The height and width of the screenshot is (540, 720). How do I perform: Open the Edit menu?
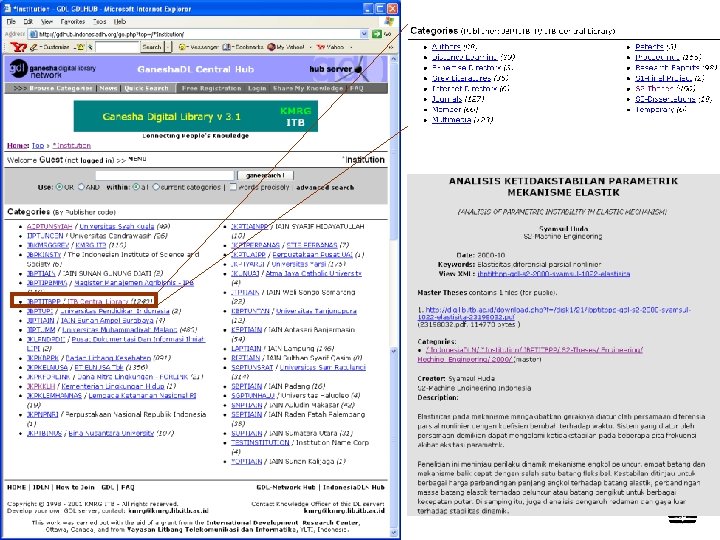[28, 21]
